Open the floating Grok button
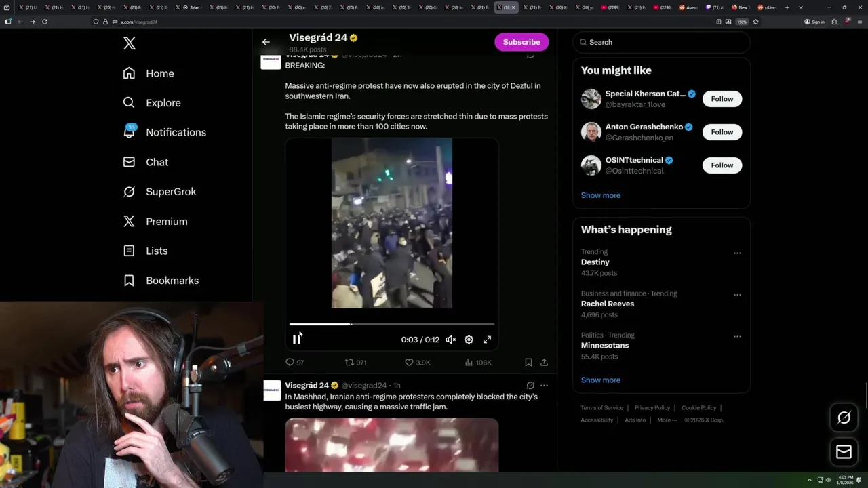The width and height of the screenshot is (868, 488). pos(844,418)
